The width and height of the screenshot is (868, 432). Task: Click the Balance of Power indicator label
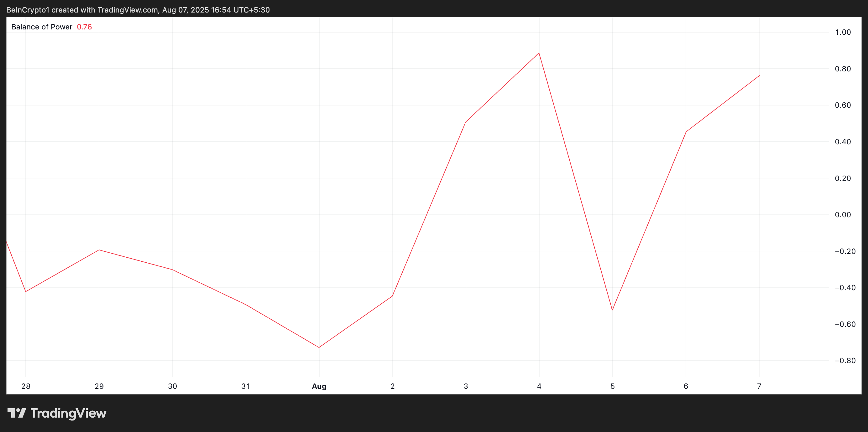pyautogui.click(x=42, y=27)
